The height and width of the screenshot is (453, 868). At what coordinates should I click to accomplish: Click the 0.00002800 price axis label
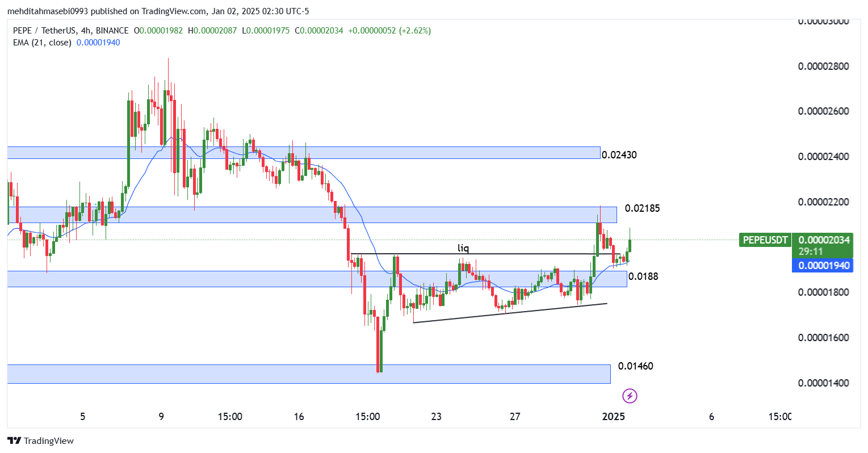(x=824, y=66)
